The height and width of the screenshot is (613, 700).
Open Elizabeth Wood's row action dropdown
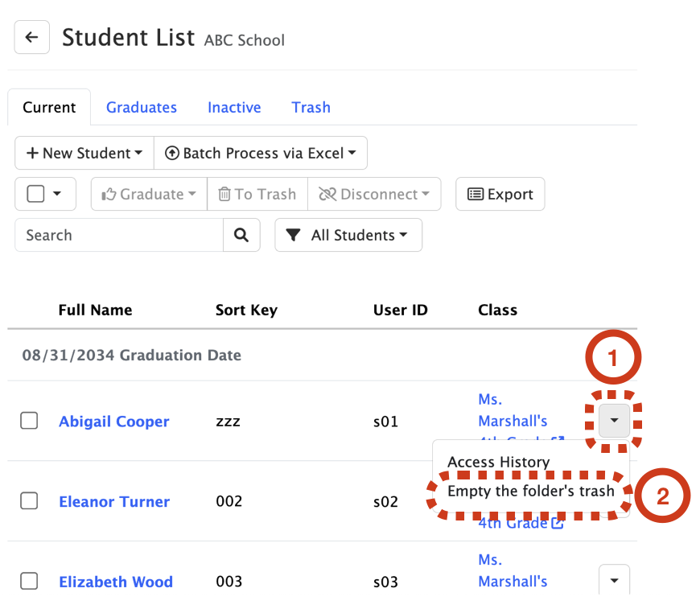[614, 579]
